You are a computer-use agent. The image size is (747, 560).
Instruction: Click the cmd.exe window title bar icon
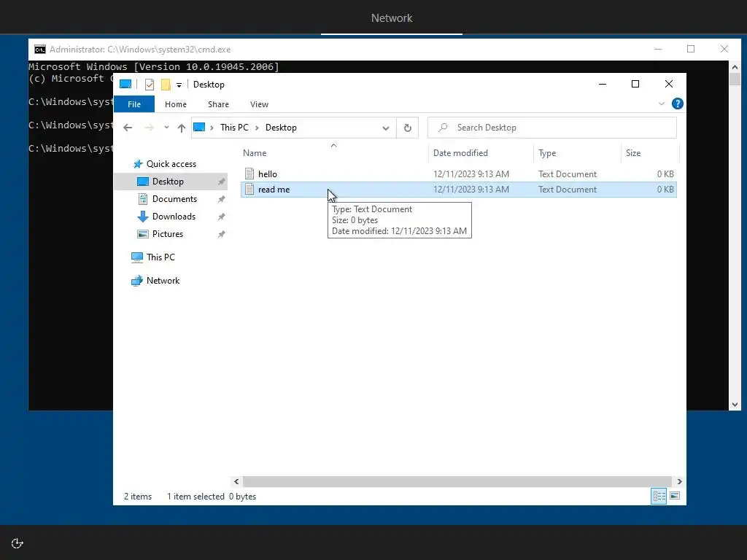(40, 50)
